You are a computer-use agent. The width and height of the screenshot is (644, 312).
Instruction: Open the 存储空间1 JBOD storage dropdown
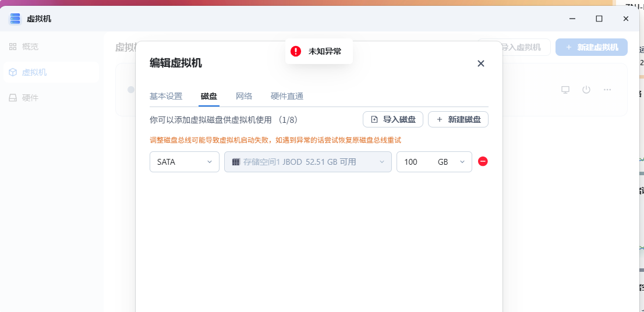pyautogui.click(x=307, y=162)
